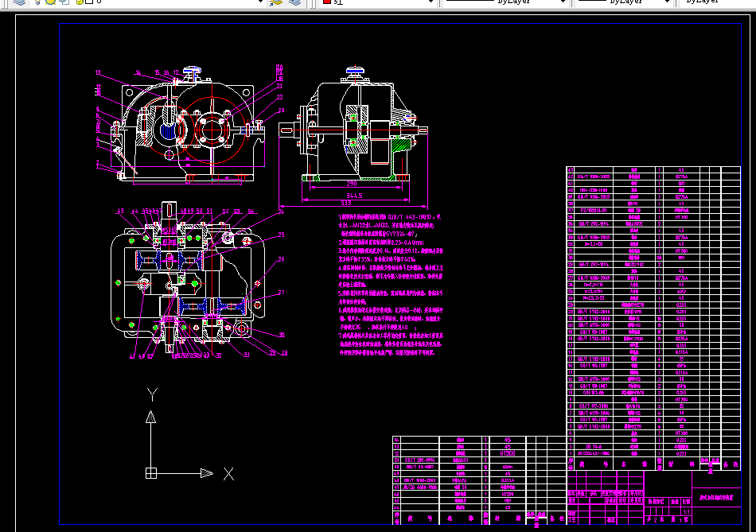The height and width of the screenshot is (532, 756).
Task: Select leader callout 26 beside plan view
Action: [x=281, y=259]
